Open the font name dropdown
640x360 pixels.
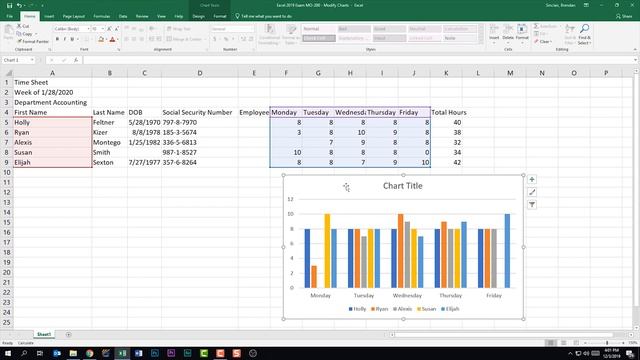(88, 29)
